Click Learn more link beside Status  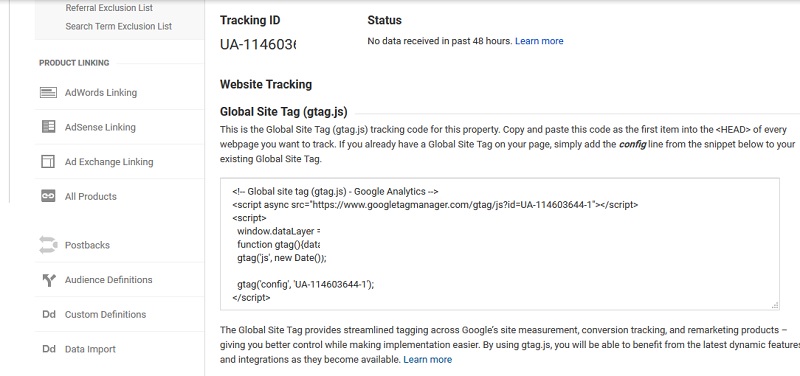[x=539, y=41]
